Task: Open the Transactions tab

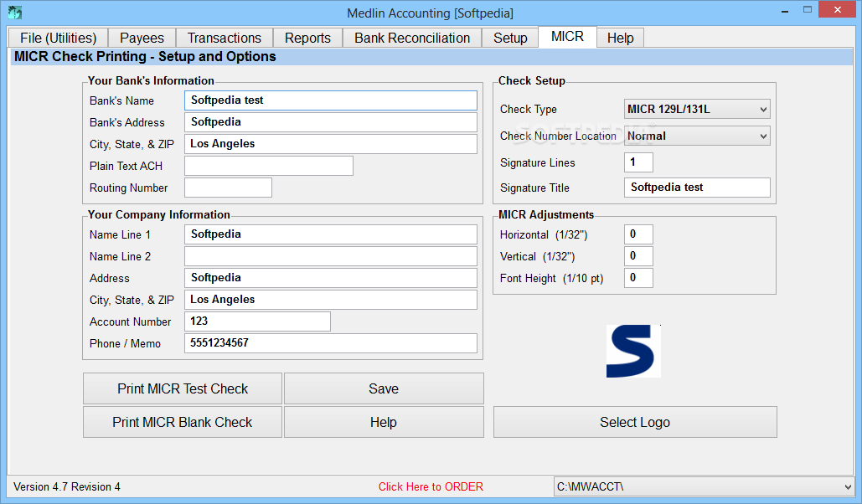Action: coord(225,38)
